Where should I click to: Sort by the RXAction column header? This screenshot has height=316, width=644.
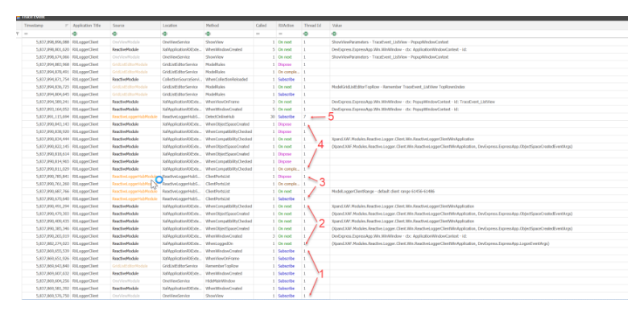[289, 26]
